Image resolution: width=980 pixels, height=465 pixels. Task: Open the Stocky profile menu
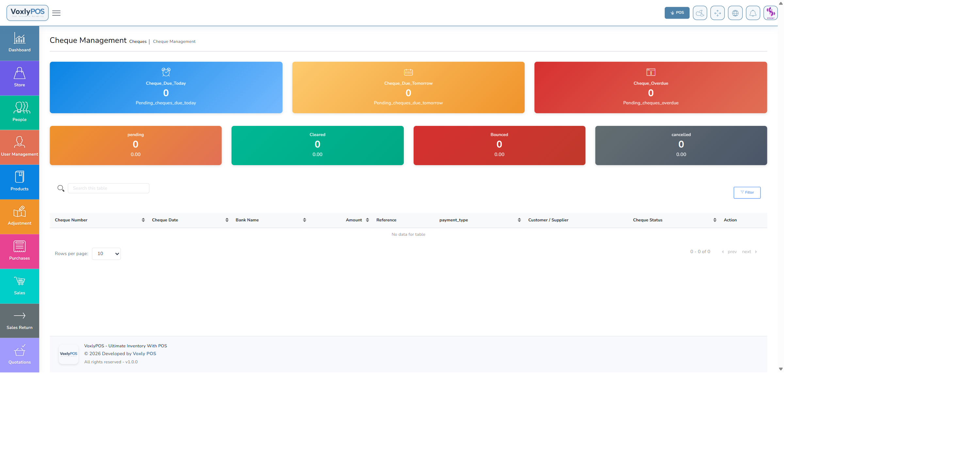pos(771,12)
